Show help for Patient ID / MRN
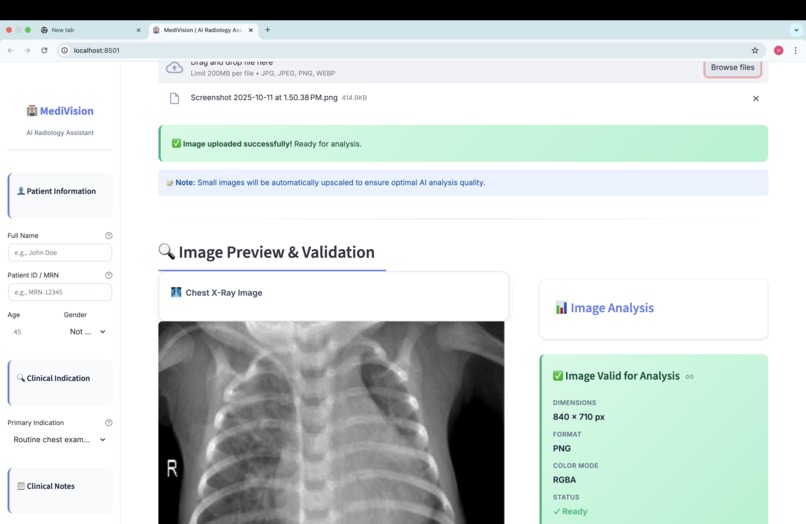806x524 pixels. click(108, 275)
